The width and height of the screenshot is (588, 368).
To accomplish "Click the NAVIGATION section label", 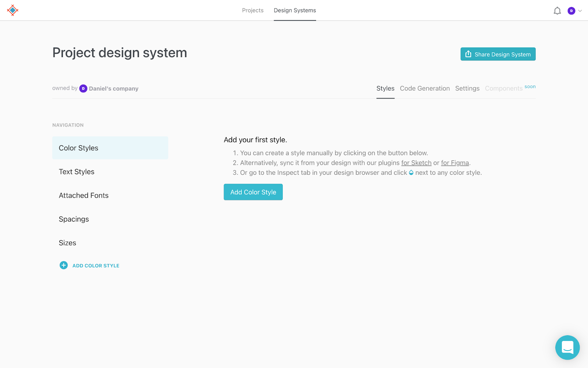I will (68, 125).
